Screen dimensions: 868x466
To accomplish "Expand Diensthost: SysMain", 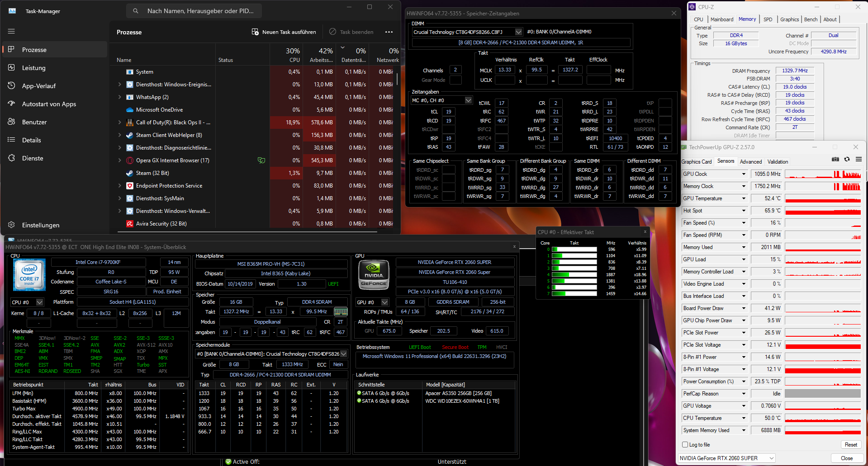I will 120,198.
